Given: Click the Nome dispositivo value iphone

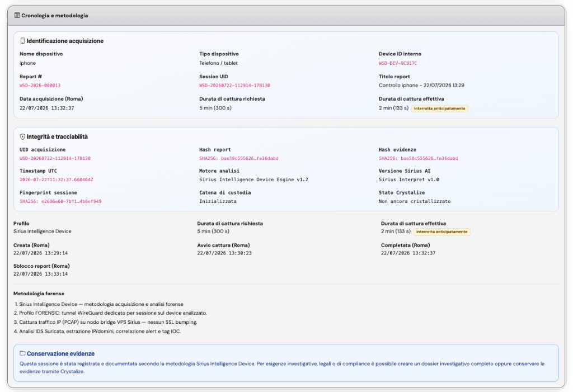Looking at the screenshot, I should 27,63.
